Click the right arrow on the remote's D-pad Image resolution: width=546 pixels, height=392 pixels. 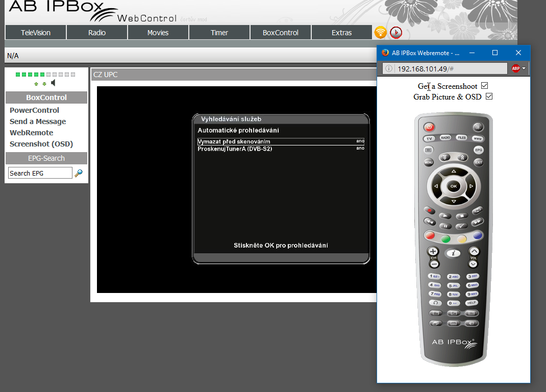471,186
